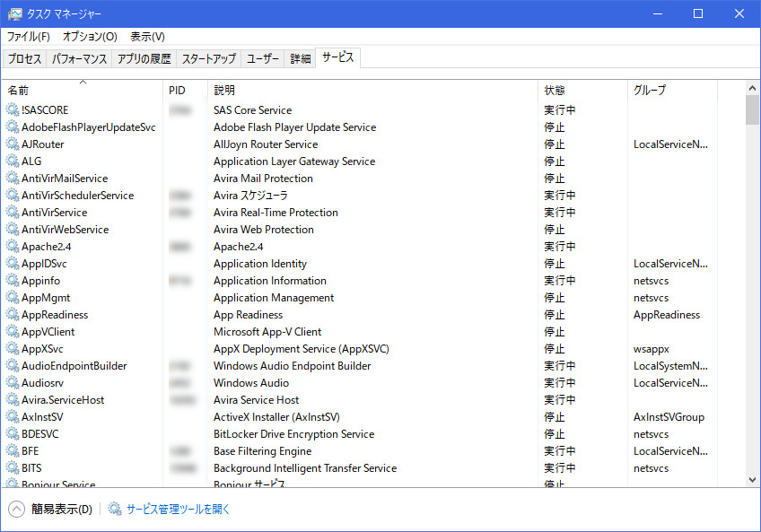The width and height of the screenshot is (761, 532).
Task: Sort the list by 状態 column header
Action: (555, 91)
